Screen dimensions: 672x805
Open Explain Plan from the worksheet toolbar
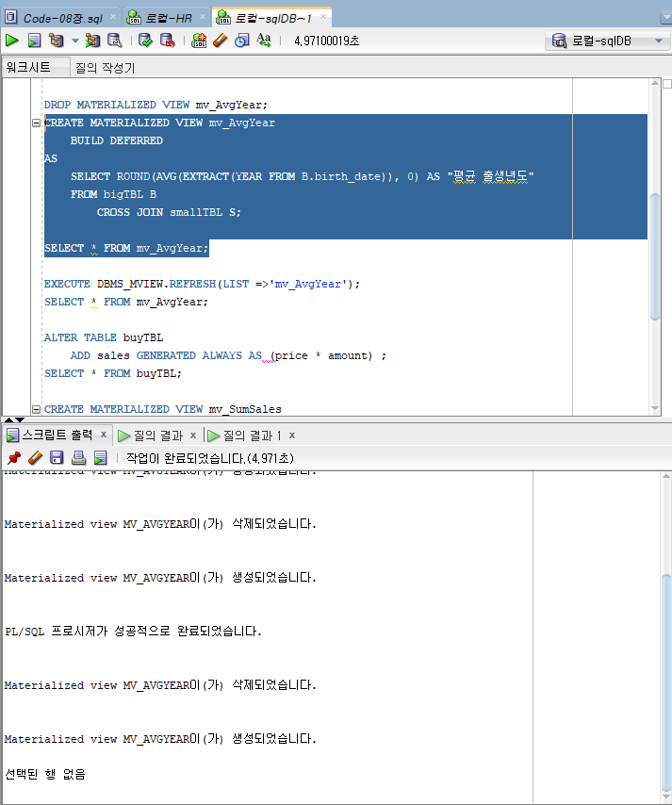tap(56, 40)
